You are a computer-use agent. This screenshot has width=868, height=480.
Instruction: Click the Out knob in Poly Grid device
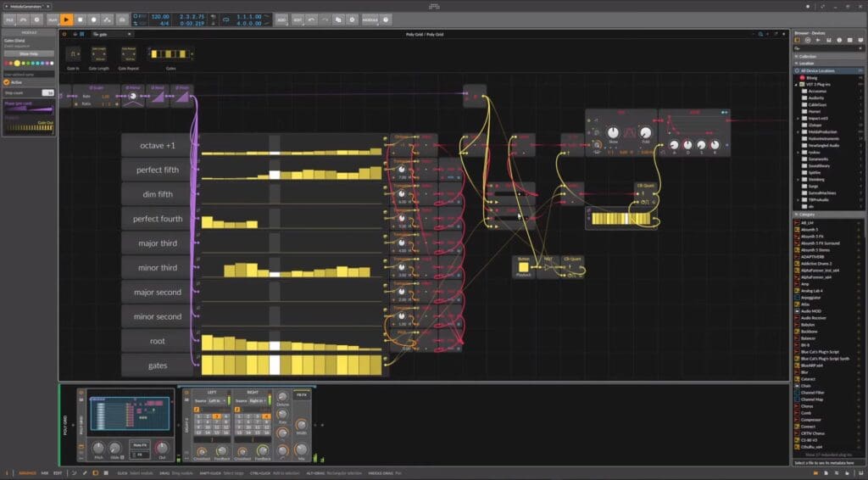click(x=162, y=447)
